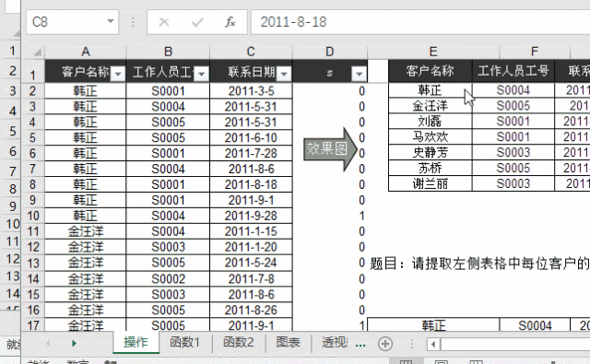Click the 史静芳 cell in column E
Image resolution: width=590 pixels, height=364 pixels.
point(431,153)
